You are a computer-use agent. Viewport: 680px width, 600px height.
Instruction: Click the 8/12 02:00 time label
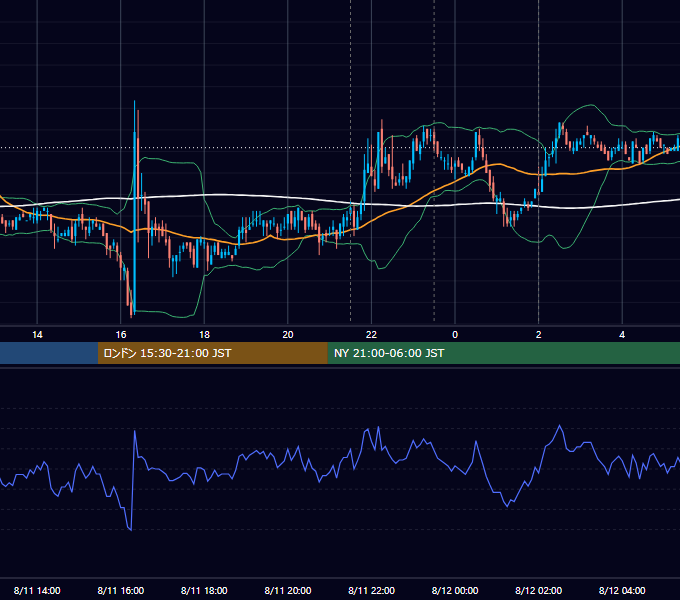tap(539, 590)
